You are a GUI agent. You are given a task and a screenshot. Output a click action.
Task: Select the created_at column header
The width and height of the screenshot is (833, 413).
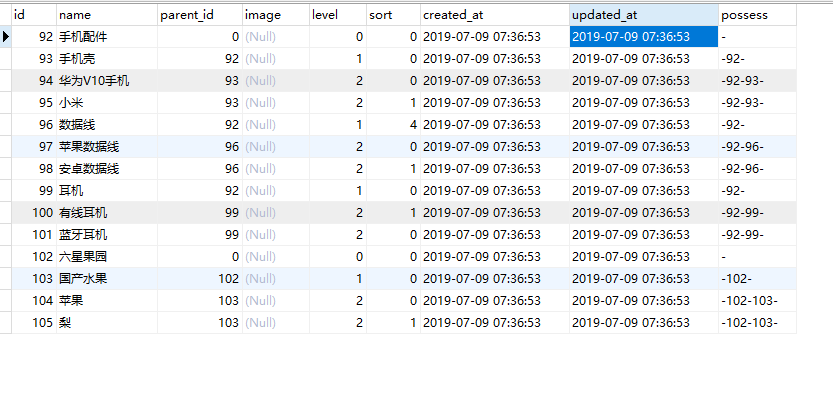[495, 15]
